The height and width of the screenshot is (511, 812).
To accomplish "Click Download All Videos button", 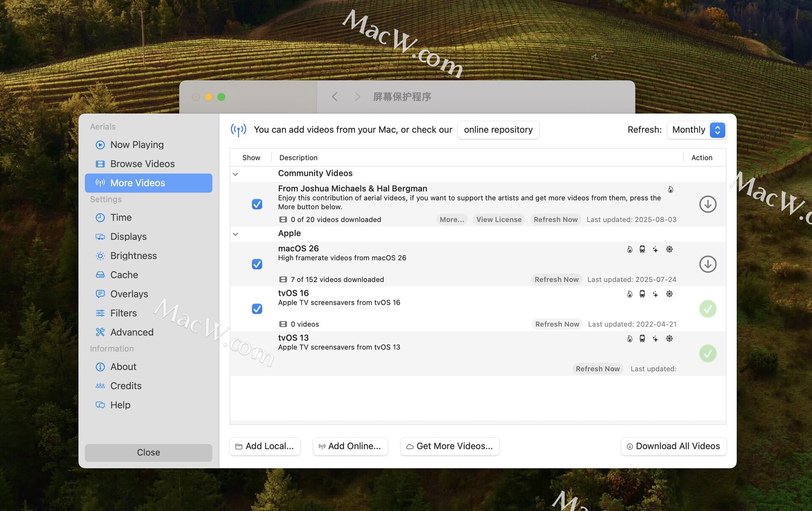I will pyautogui.click(x=673, y=446).
